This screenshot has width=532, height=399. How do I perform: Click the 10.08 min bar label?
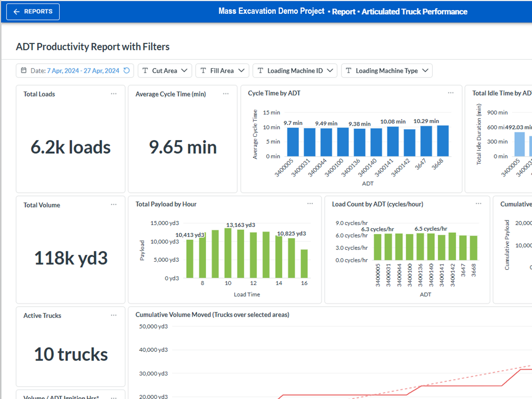point(393,121)
